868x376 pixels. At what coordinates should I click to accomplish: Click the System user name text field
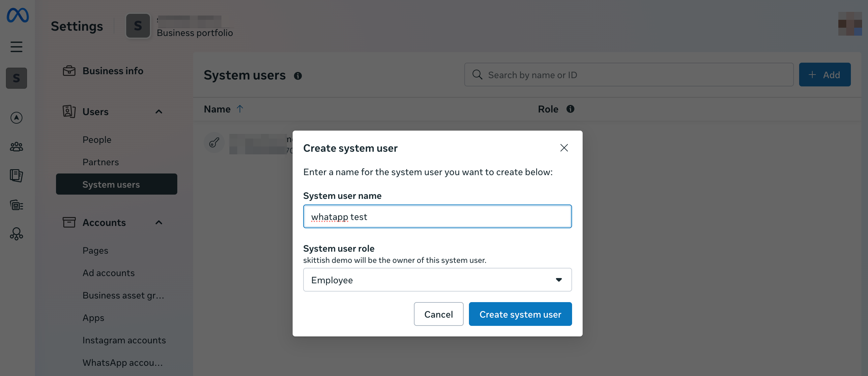(x=437, y=216)
